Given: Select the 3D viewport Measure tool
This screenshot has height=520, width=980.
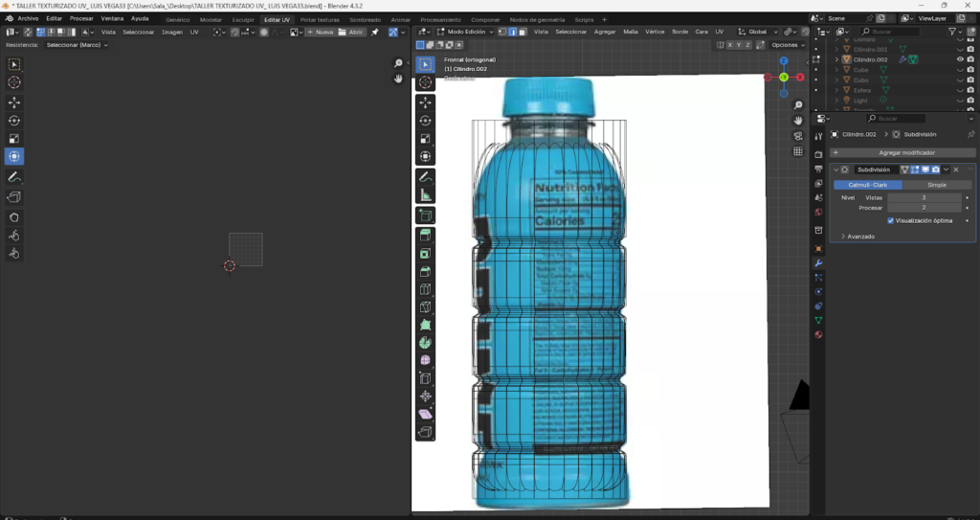Looking at the screenshot, I should coord(425,194).
